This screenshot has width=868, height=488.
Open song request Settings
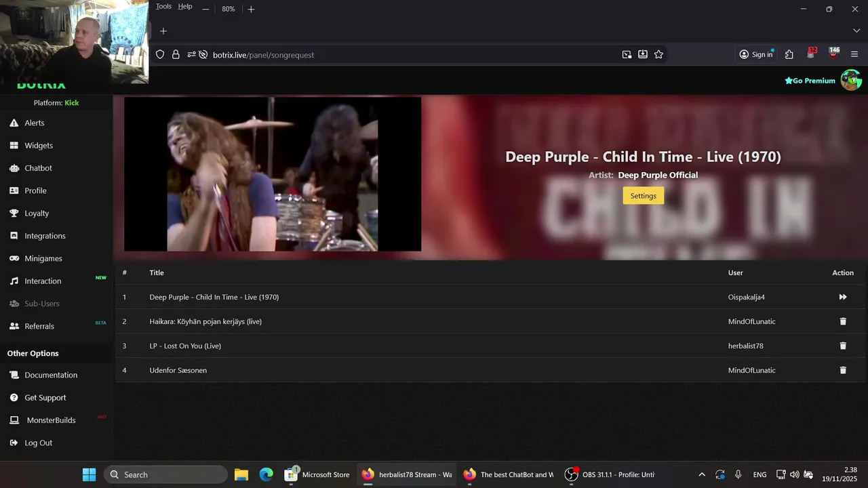click(x=643, y=196)
